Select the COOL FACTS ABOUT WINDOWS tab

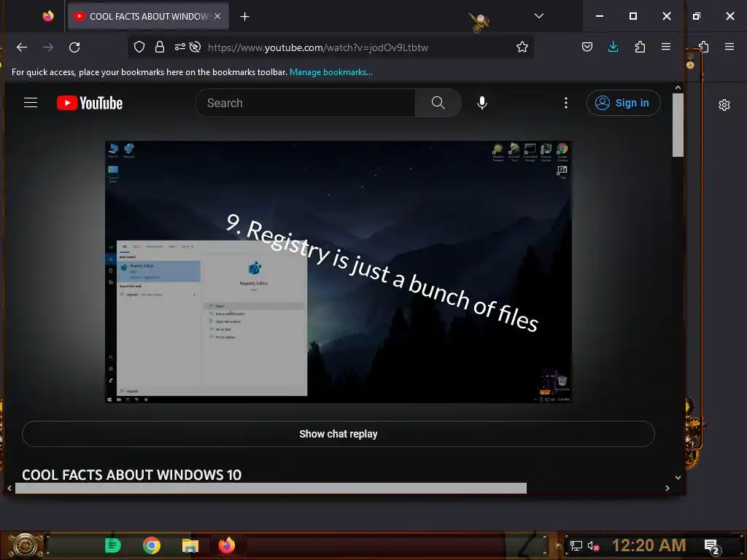click(148, 16)
